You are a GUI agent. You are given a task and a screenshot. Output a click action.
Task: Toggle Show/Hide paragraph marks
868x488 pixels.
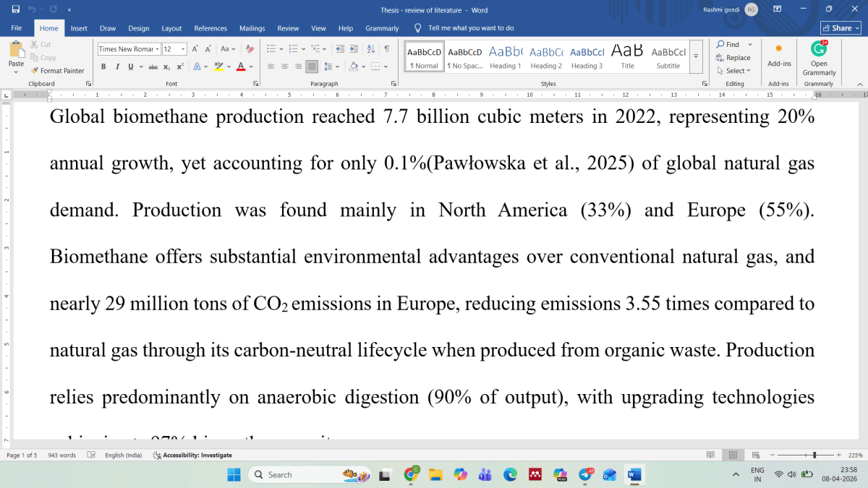click(x=386, y=48)
